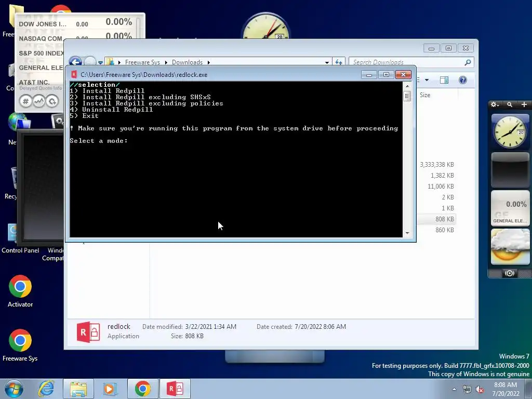Viewport: 532px width, 399px height.
Task: Select the file sized 3,333,338 KB
Action: tap(436, 165)
